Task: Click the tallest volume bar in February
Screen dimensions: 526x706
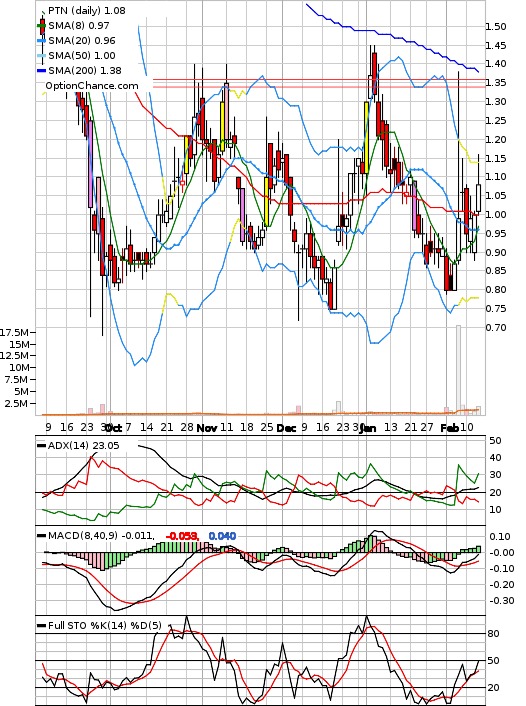Action: coord(458,370)
